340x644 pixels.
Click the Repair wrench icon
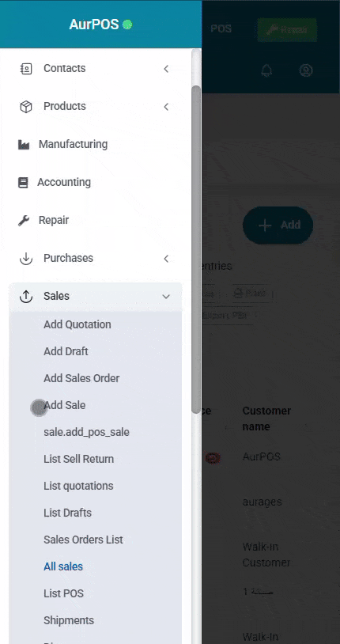[24, 221]
